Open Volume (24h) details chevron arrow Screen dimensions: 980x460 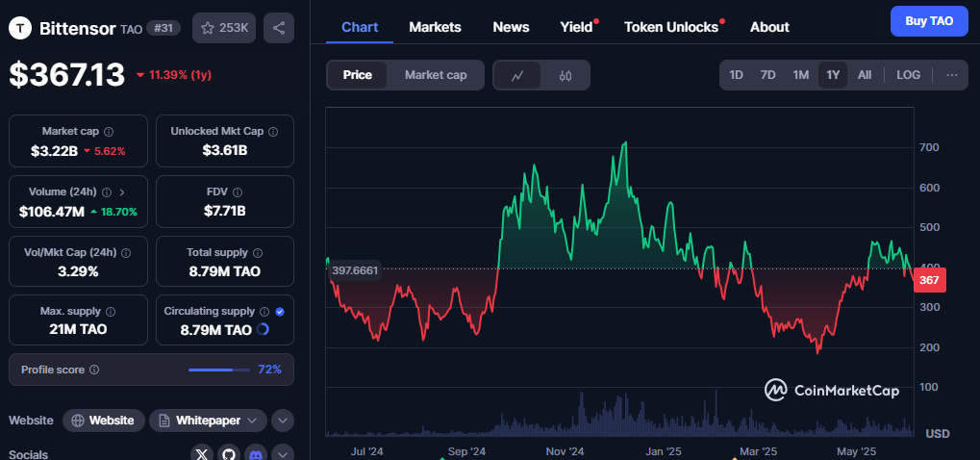pos(122,192)
